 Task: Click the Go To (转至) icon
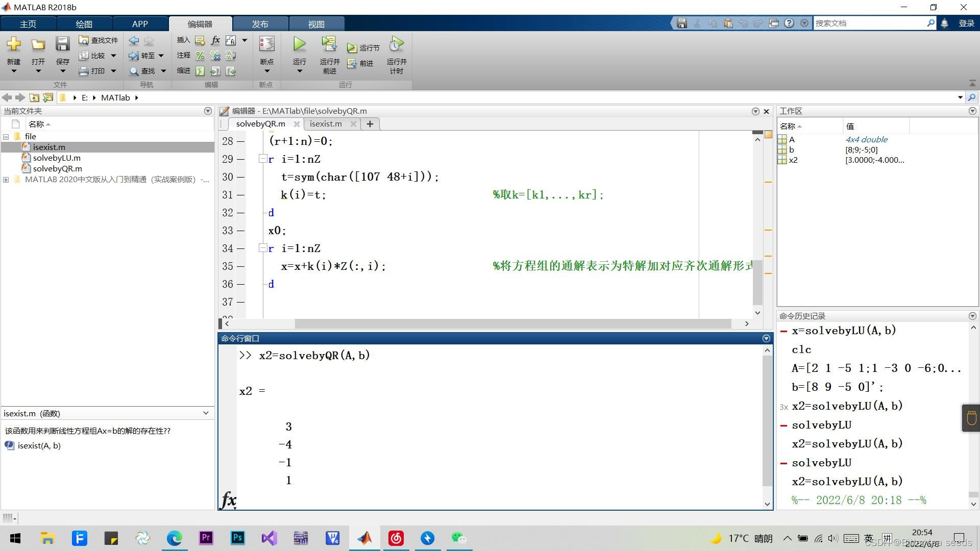(x=134, y=56)
